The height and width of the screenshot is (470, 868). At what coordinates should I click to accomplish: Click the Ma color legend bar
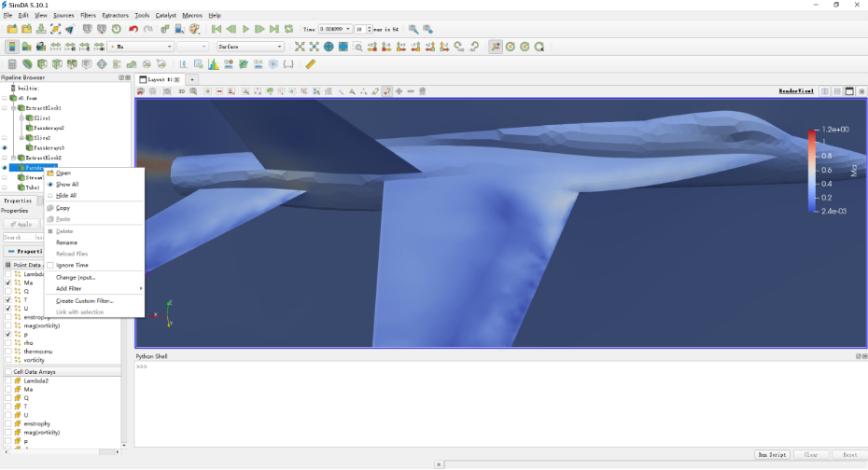812,171
